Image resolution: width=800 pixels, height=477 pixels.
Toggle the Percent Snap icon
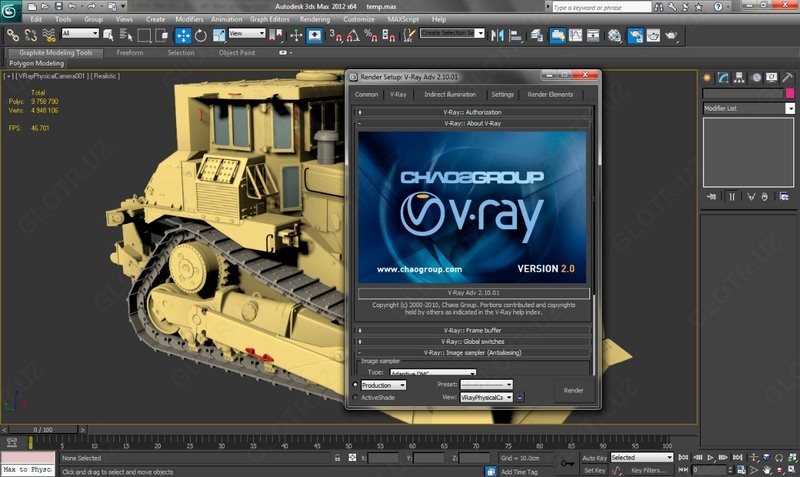(371, 35)
